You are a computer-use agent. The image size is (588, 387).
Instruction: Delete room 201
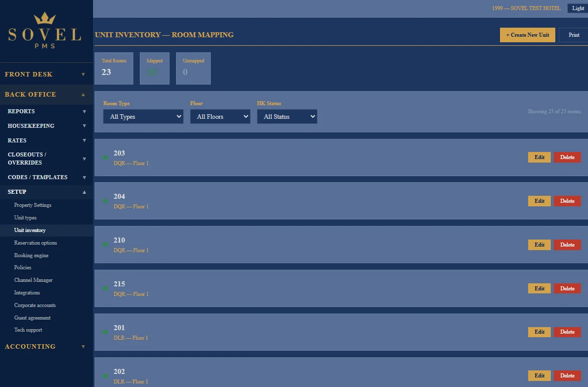click(567, 332)
